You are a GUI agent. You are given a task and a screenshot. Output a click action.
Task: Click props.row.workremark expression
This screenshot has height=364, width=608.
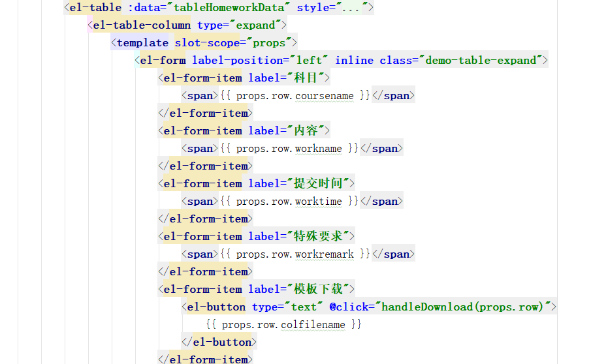[294, 254]
